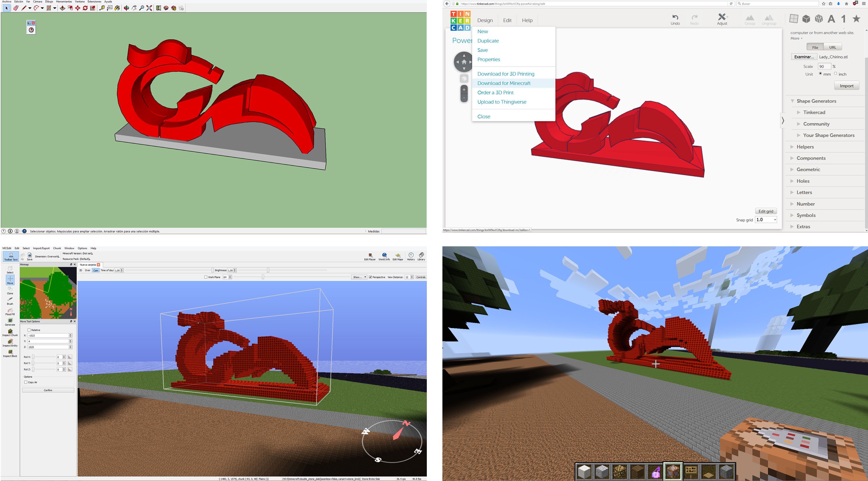Click the Rot X slider handle
The width and height of the screenshot is (868, 481).
33,357
